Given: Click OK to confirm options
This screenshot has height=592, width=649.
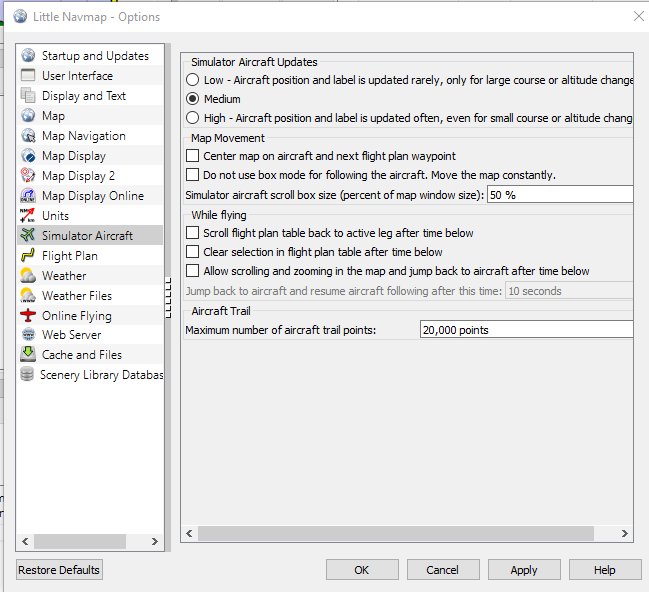Looking at the screenshot, I should (362, 570).
